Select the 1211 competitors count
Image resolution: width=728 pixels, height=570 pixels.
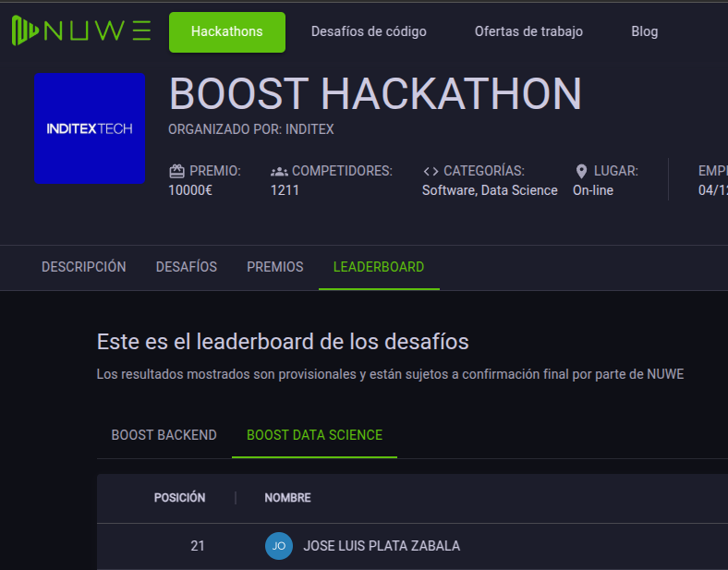(x=285, y=190)
